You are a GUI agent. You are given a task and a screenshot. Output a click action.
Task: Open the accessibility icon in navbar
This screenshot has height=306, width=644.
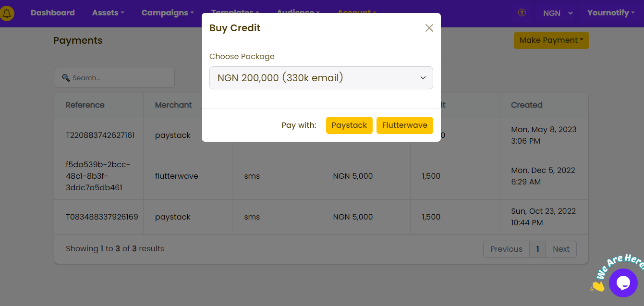522,13
